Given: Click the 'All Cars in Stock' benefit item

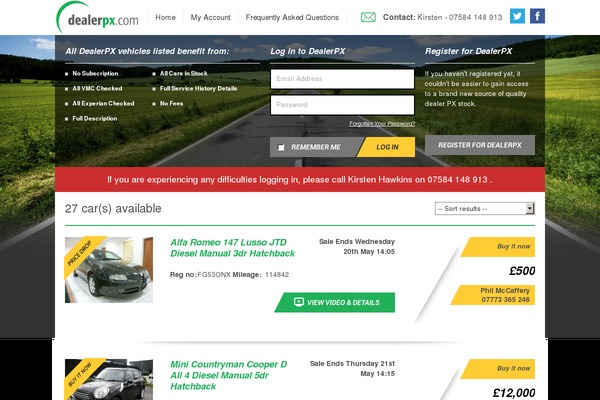Looking at the screenshot, I should pos(183,73).
